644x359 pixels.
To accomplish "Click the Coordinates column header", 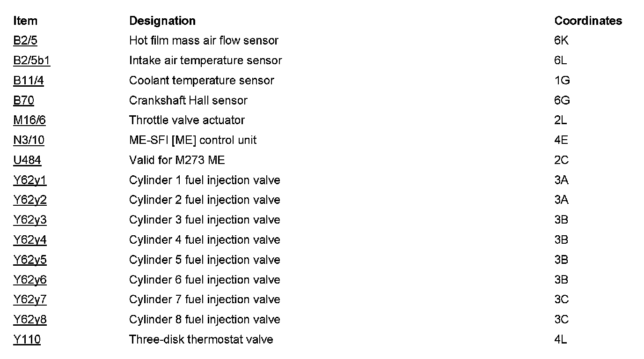I will [588, 21].
